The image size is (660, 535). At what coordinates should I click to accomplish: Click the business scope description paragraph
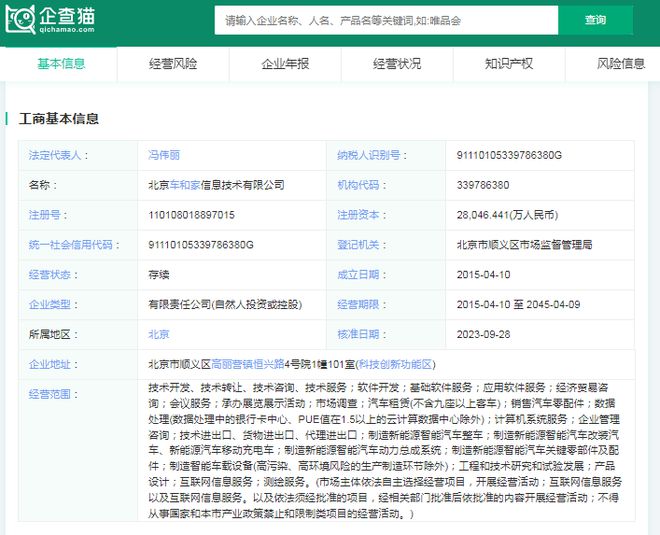pyautogui.click(x=384, y=450)
